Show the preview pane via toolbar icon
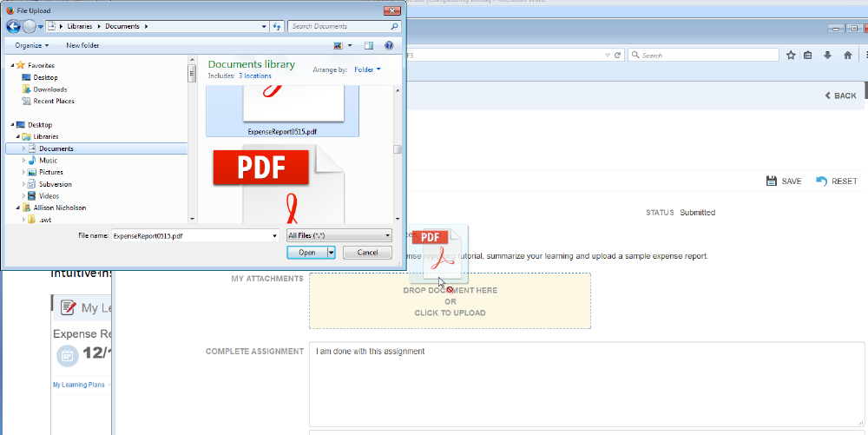 point(369,45)
